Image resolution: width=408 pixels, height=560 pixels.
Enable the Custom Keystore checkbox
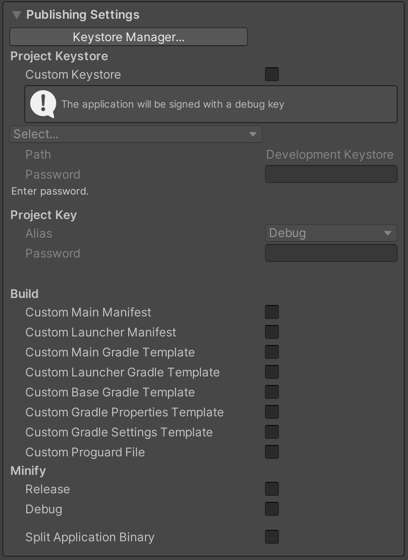point(272,74)
